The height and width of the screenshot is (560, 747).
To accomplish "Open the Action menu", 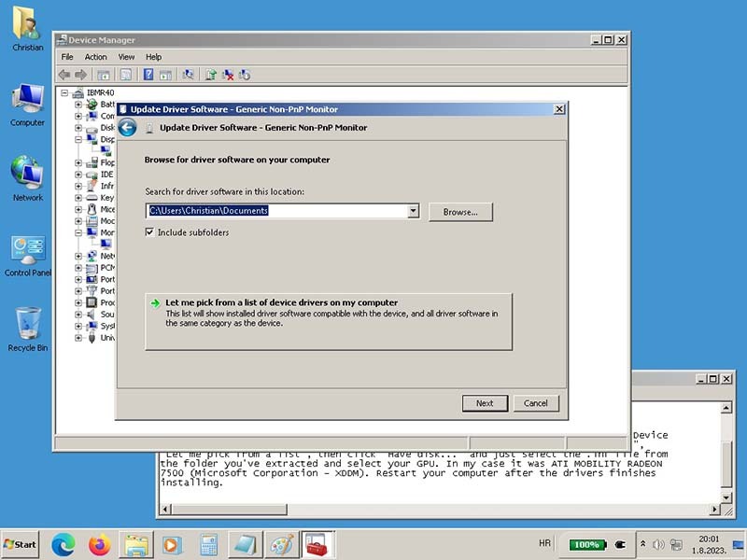I will pos(96,57).
